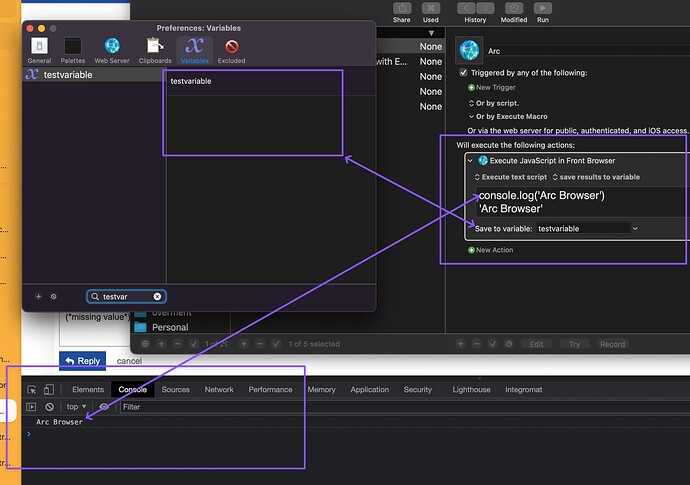This screenshot has height=485, width=690.
Task: Open save results to variable dropdown
Action: tap(596, 177)
